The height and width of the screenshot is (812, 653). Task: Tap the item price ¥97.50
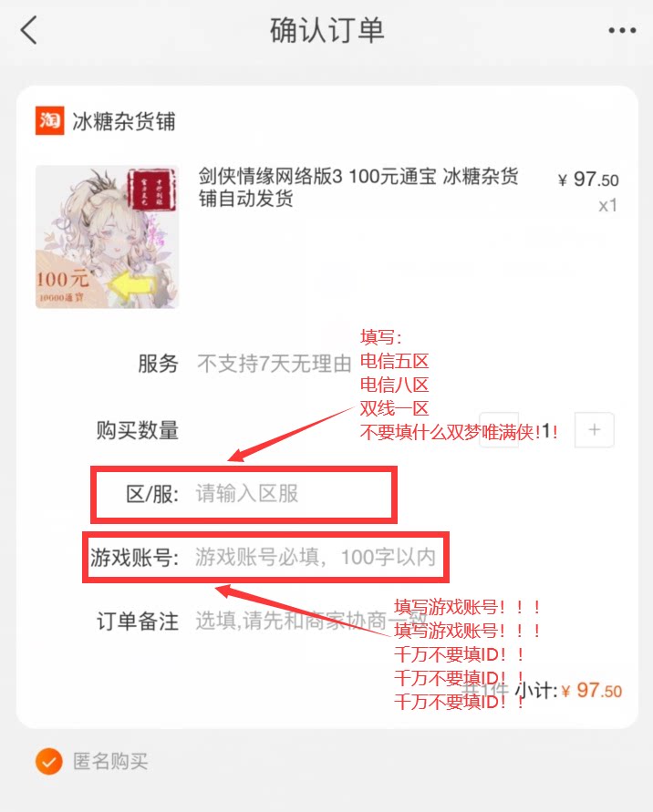[x=588, y=180]
